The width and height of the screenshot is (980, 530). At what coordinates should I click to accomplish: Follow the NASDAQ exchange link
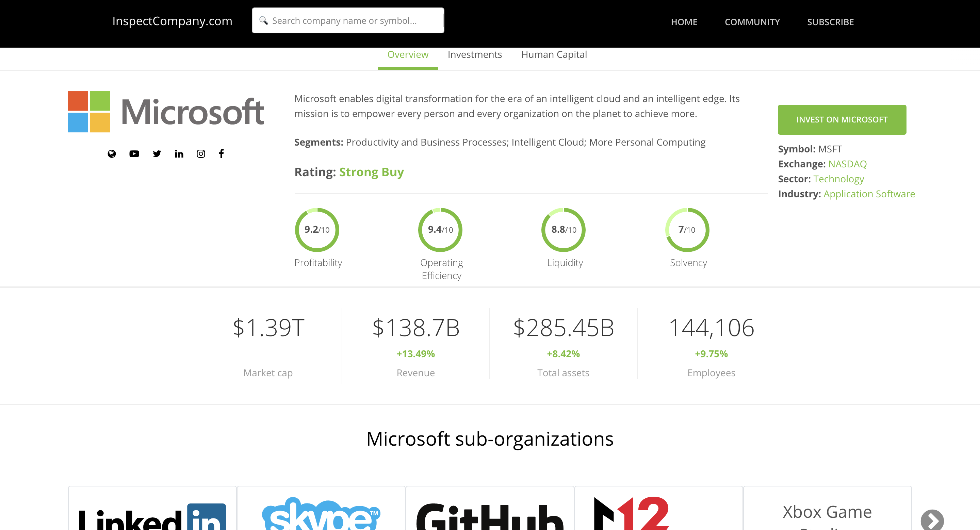click(847, 164)
